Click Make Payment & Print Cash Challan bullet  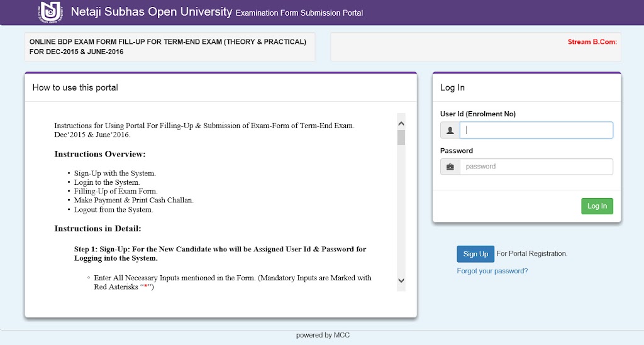click(x=133, y=200)
